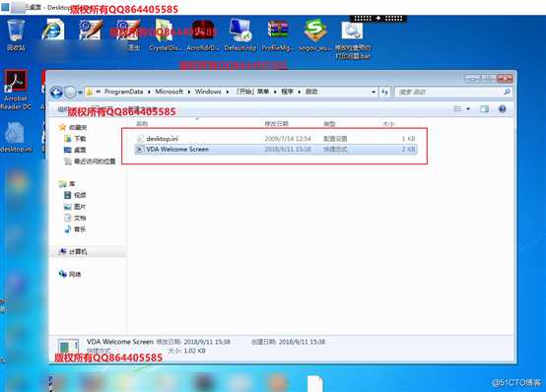This screenshot has height=392, width=546.
Task: Toggle the preview pane button
Action: (484, 109)
